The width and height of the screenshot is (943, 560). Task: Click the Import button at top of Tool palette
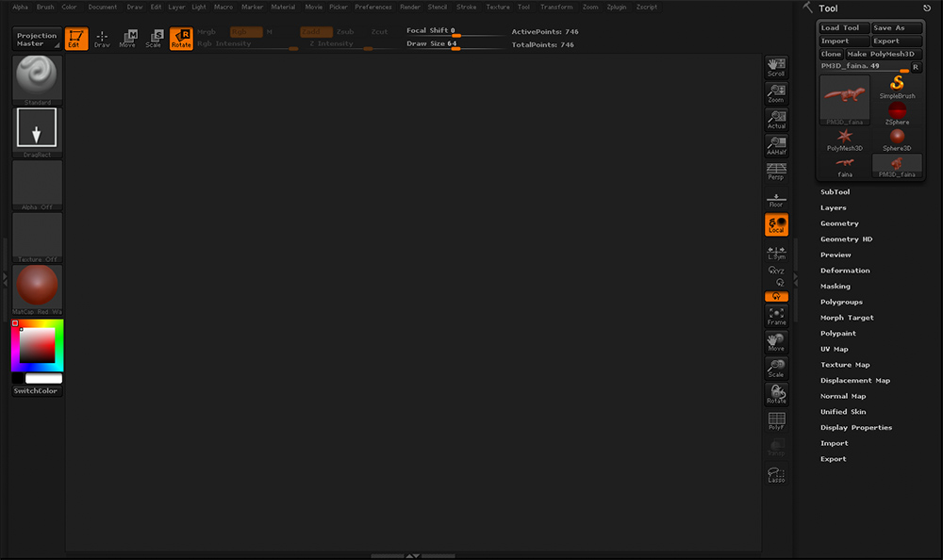[x=844, y=41]
